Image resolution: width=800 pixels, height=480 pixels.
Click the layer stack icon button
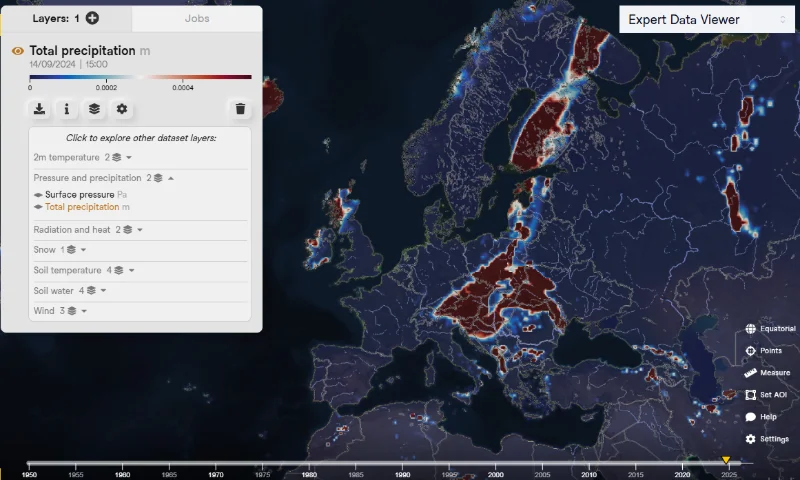(94, 109)
